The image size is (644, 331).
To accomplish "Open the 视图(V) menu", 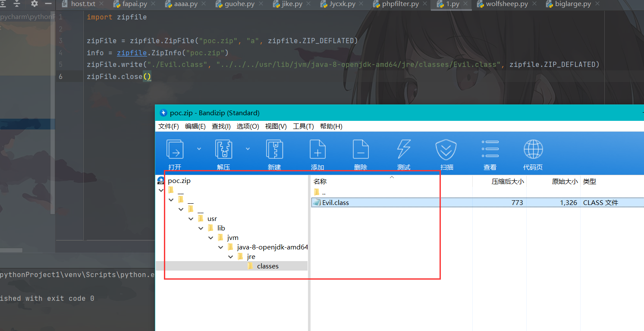I will 276,126.
